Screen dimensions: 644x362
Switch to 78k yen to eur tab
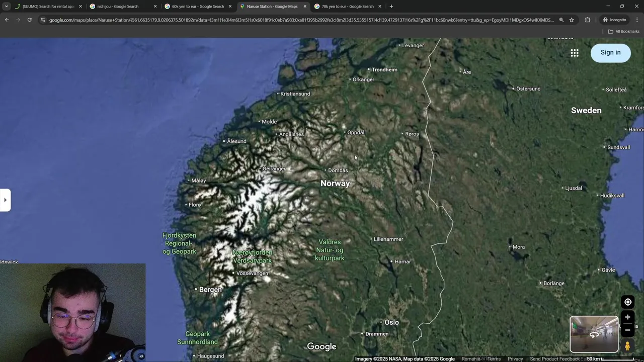click(347, 7)
